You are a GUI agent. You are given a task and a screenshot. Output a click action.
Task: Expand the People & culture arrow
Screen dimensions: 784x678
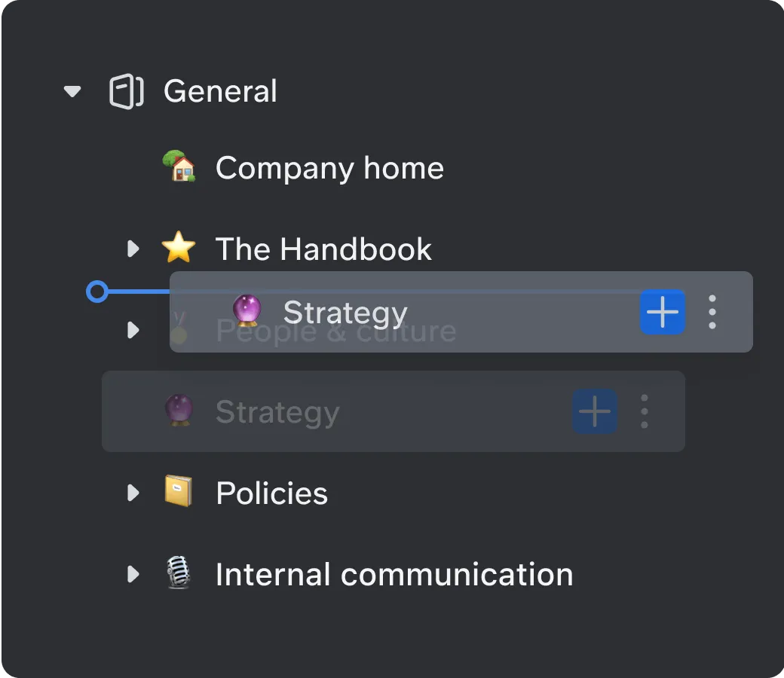click(133, 330)
